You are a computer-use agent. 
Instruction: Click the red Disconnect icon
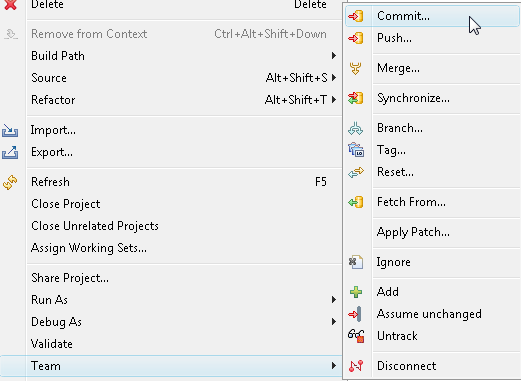pos(356,366)
